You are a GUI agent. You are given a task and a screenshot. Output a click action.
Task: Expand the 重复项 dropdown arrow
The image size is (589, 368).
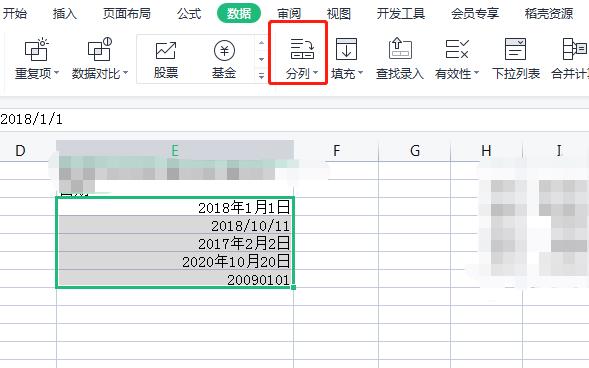point(56,72)
